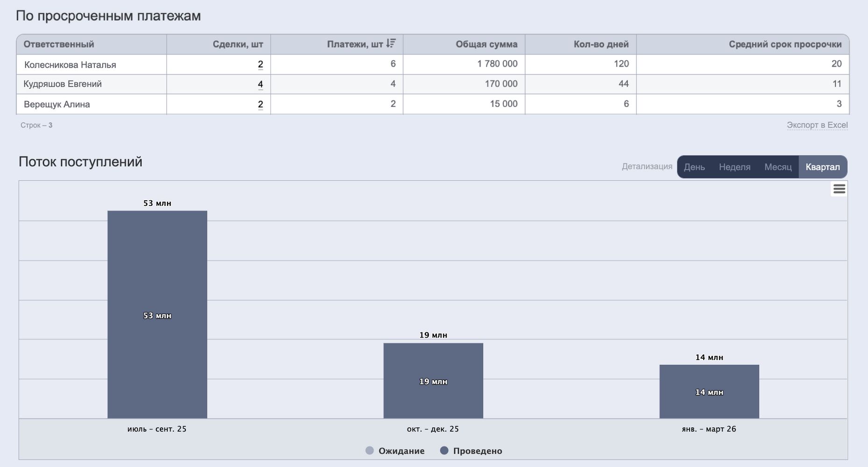The height and width of the screenshot is (467, 868).
Task: Open Верещук Алина's deals count link
Action: (260, 104)
